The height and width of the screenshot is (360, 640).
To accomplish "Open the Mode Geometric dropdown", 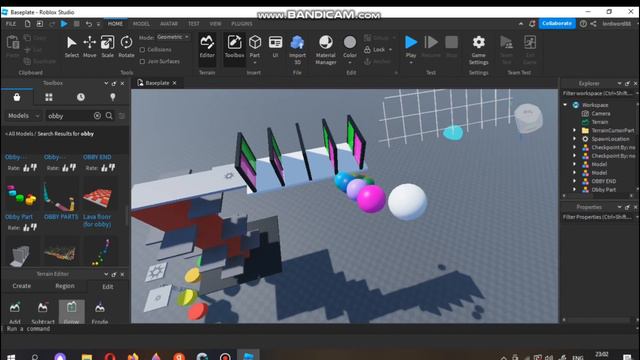I will (173, 37).
